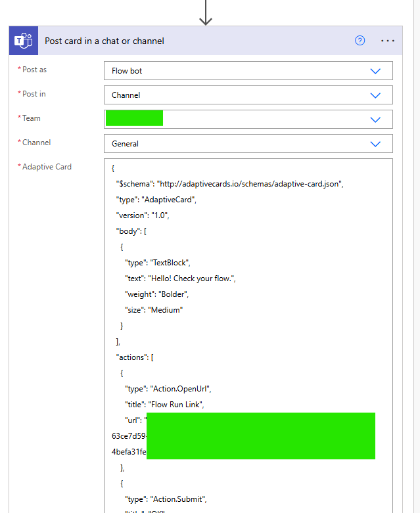Click the Channel field label
This screenshot has height=513, width=420.
pos(36,143)
